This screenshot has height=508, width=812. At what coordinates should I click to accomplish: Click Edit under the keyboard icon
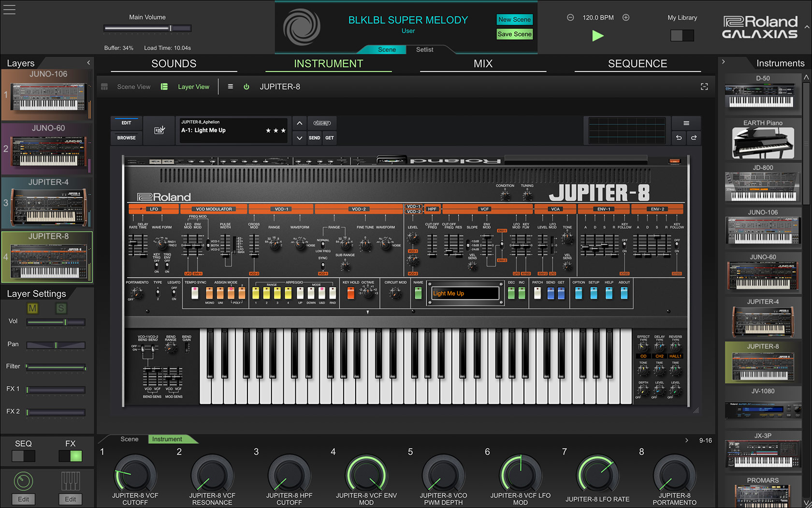71,499
